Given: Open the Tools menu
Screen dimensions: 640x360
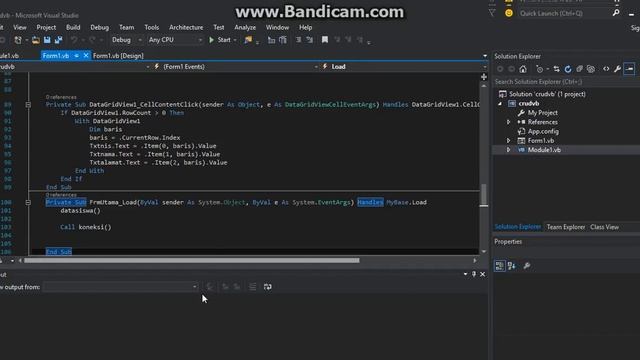Looking at the screenshot, I should click(151, 27).
